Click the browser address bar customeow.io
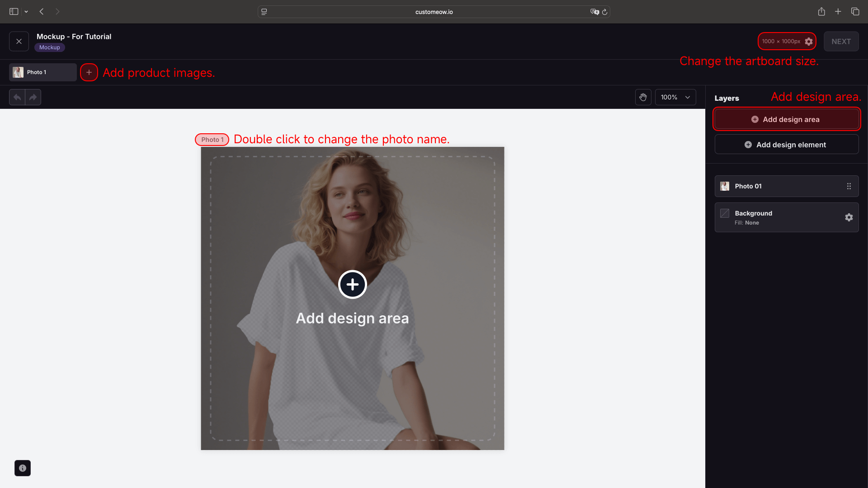This screenshot has width=868, height=488. 434,12
